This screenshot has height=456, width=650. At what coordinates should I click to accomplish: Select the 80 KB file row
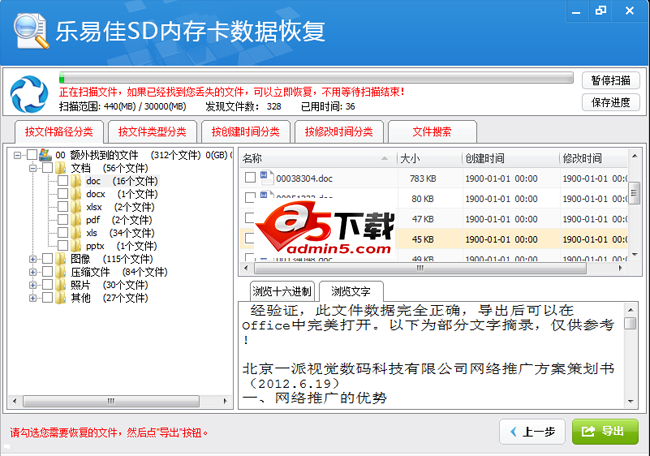click(434, 199)
